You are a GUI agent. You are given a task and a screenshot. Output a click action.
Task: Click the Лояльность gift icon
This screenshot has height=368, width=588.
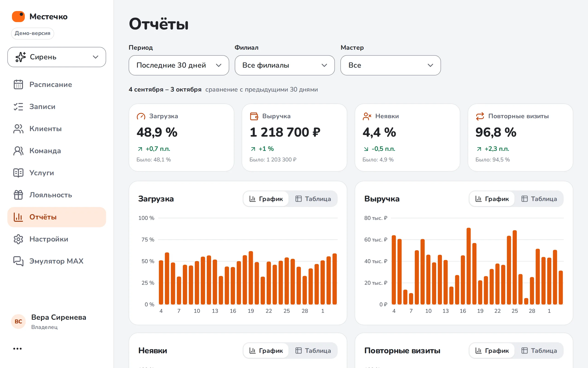[x=18, y=195]
